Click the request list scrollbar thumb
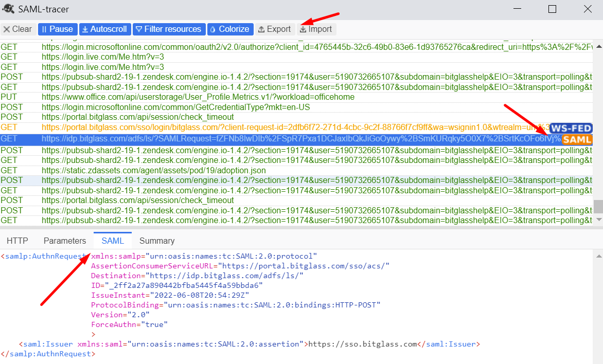 (x=598, y=206)
